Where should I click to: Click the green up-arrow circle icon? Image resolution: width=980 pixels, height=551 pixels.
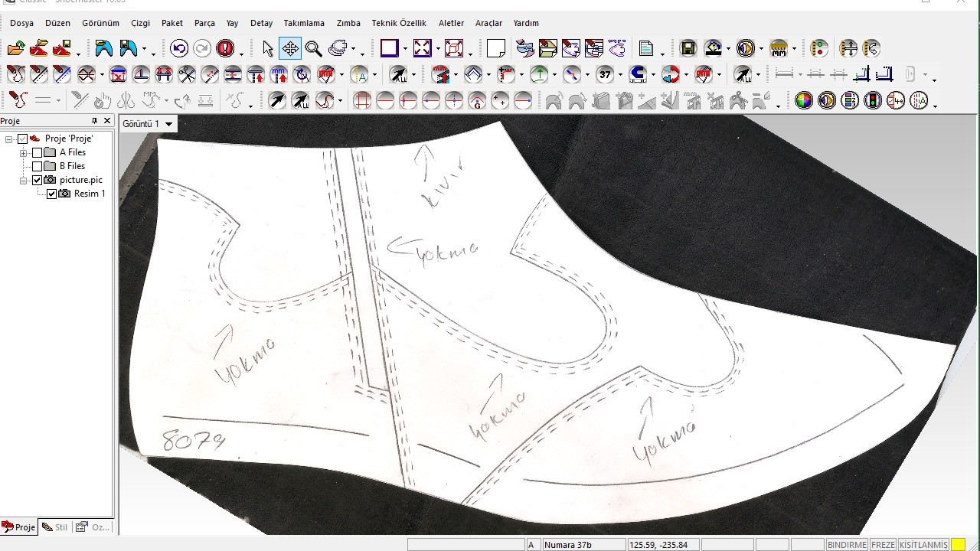pos(539,75)
